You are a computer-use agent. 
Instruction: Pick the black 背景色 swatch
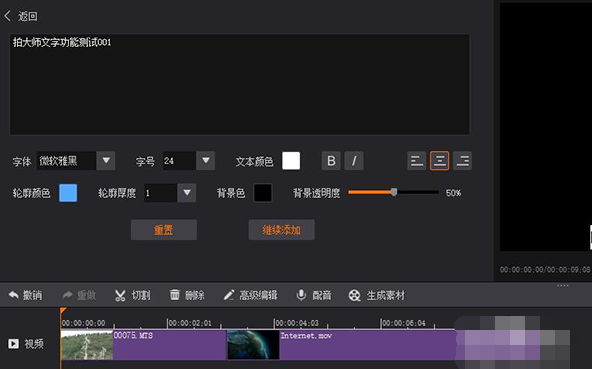point(262,193)
